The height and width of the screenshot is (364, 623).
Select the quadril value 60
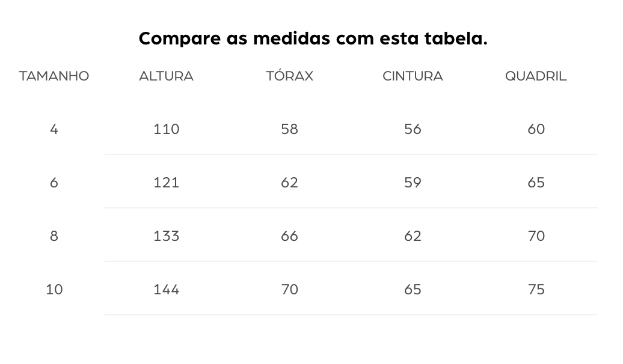536,129
